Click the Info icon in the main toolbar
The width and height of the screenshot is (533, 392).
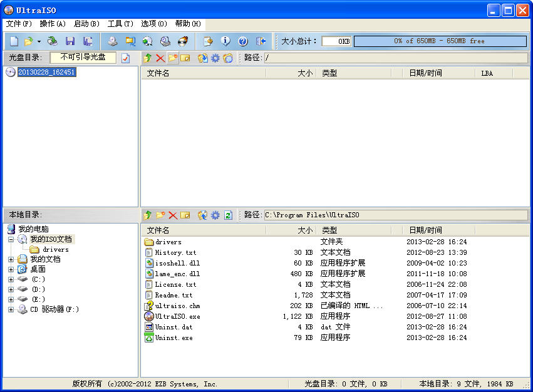225,41
